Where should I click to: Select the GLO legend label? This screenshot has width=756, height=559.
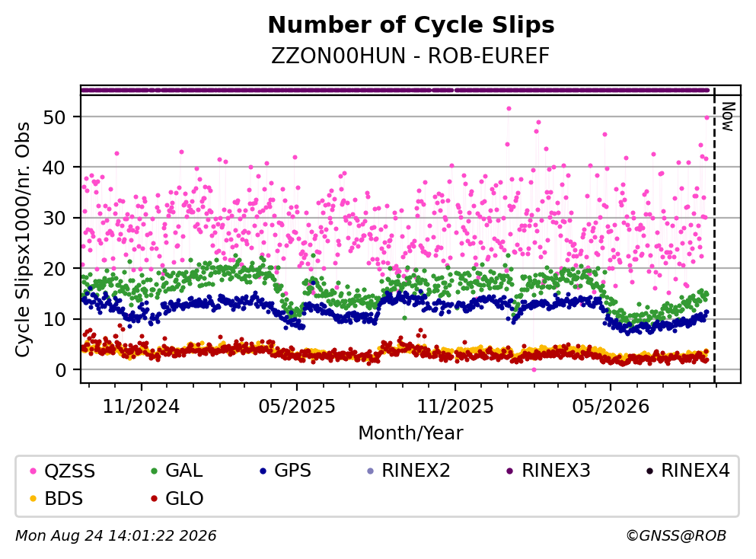[184, 499]
